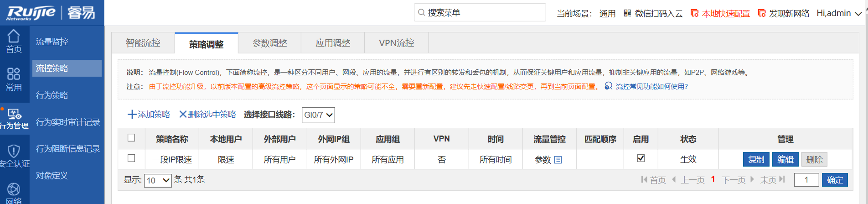Click the plus icon to 添加策略
The width and height of the screenshot is (868, 204).
pos(132,115)
